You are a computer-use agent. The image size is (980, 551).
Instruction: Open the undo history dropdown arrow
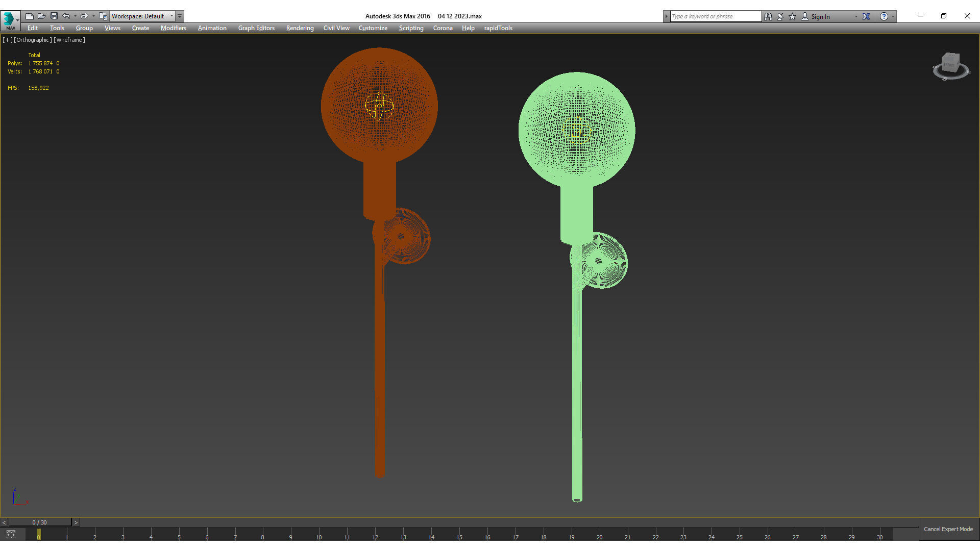(x=75, y=16)
